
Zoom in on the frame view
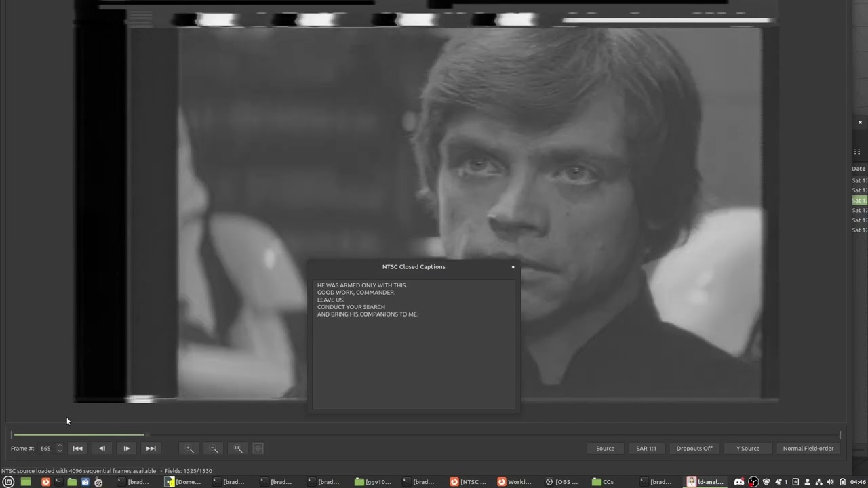pyautogui.click(x=189, y=448)
